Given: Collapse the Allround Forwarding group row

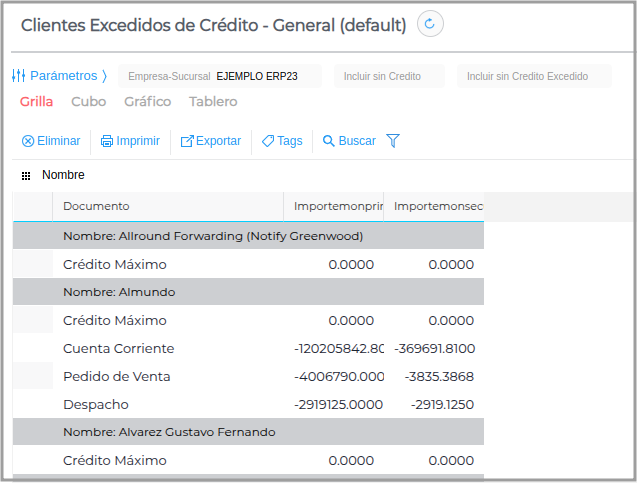Looking at the screenshot, I should [x=212, y=236].
